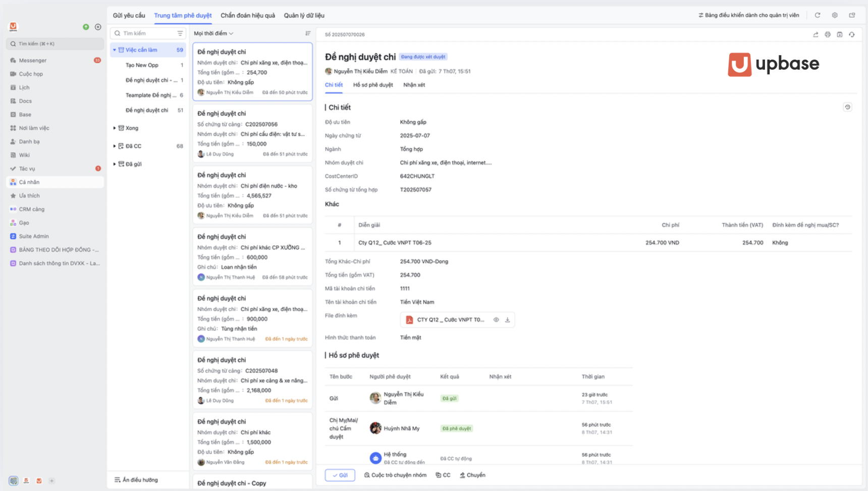Open settings gear in the top bar
Image resolution: width=868 pixels, height=491 pixels.
(835, 15)
